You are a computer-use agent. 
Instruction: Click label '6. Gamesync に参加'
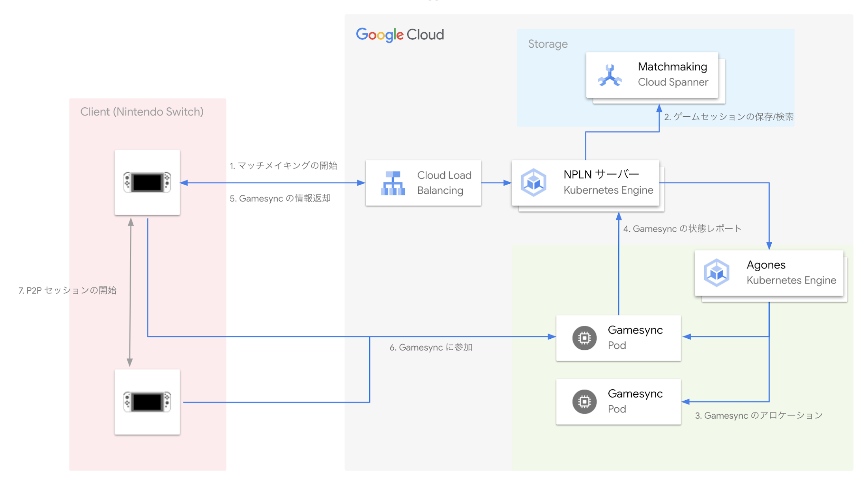pos(431,347)
